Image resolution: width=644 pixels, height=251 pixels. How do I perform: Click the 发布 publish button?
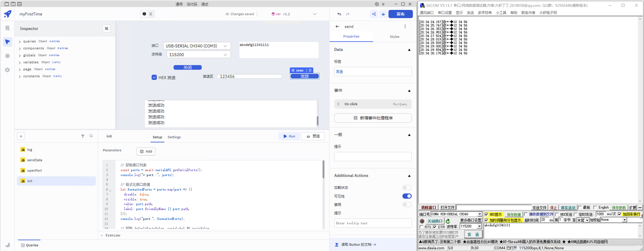point(400,14)
